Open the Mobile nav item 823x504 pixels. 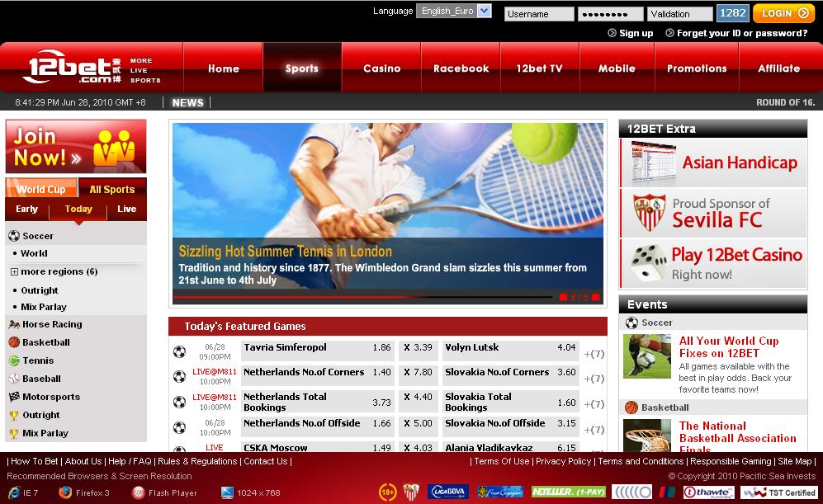click(617, 68)
